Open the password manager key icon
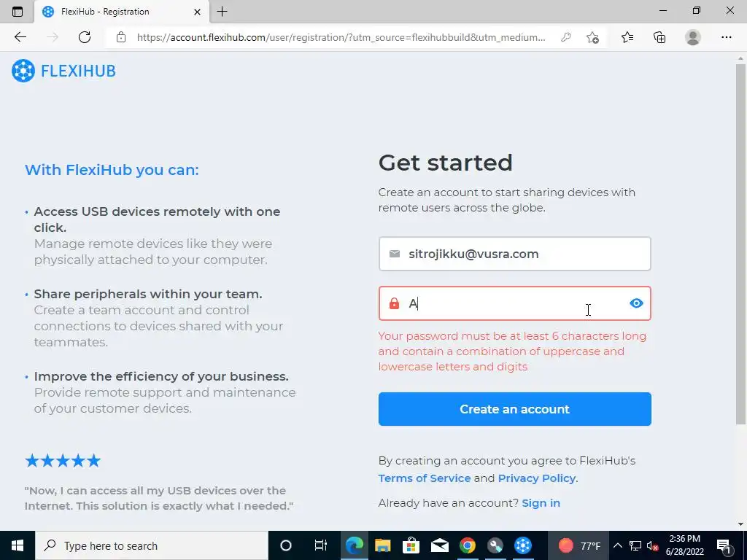747x560 pixels. [x=566, y=37]
